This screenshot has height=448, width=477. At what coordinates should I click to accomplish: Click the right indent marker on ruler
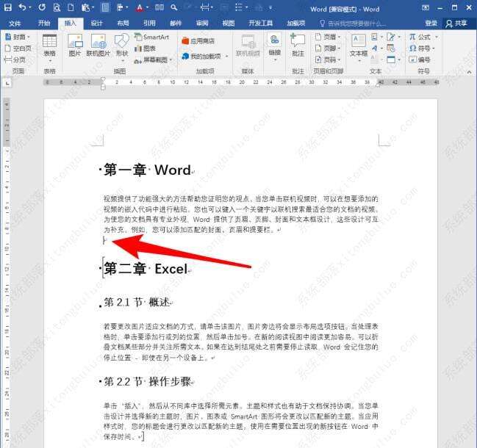[x=378, y=84]
